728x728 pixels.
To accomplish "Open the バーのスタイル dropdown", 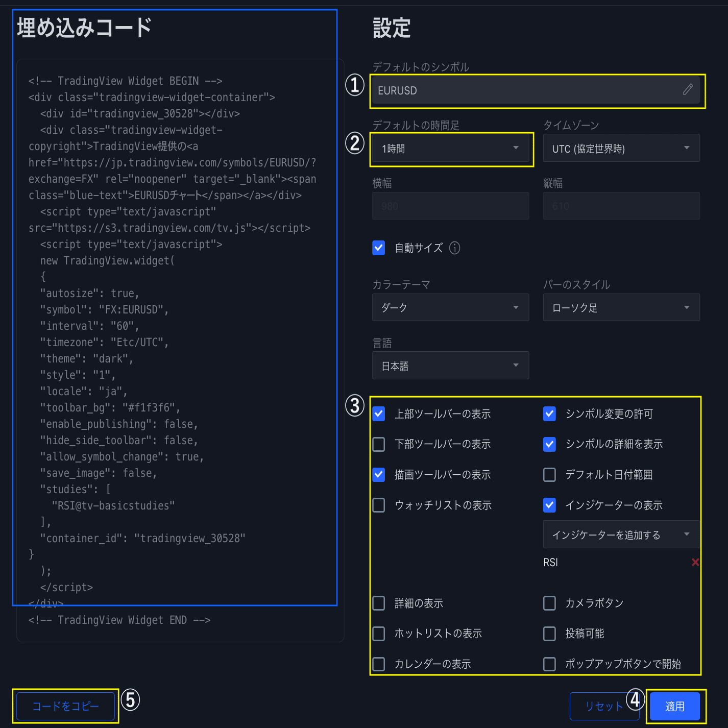I will 621,307.
